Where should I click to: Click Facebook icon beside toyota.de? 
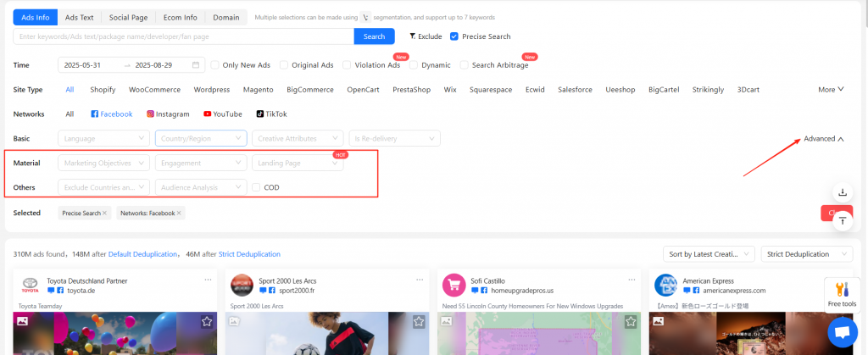60,291
